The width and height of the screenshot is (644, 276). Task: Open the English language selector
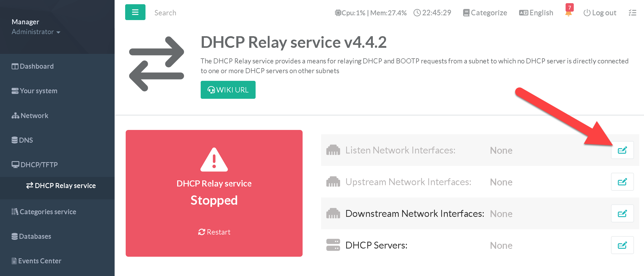536,13
